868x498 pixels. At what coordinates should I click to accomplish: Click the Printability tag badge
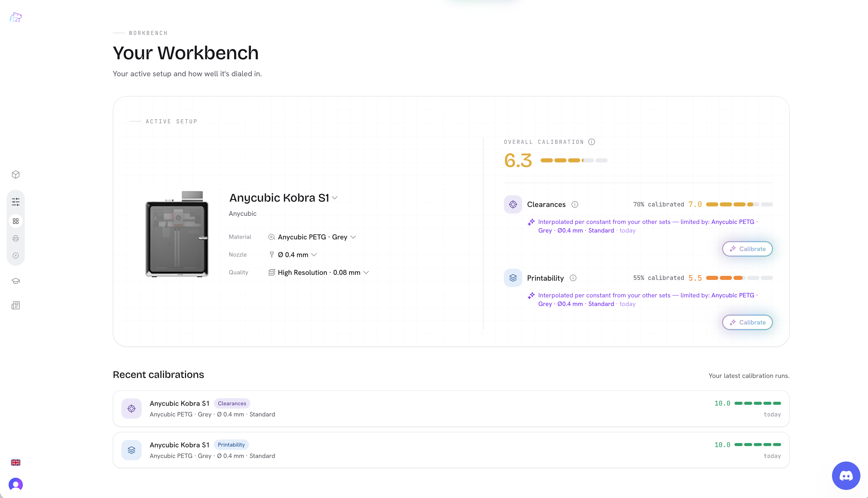coord(231,445)
